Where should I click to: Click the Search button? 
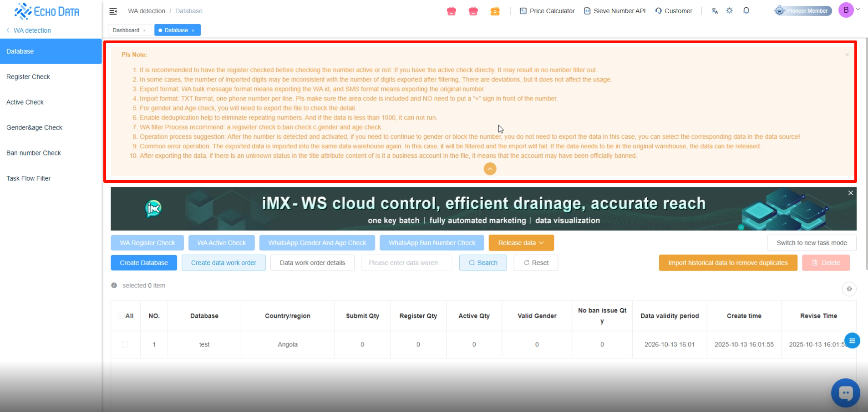[x=482, y=263]
